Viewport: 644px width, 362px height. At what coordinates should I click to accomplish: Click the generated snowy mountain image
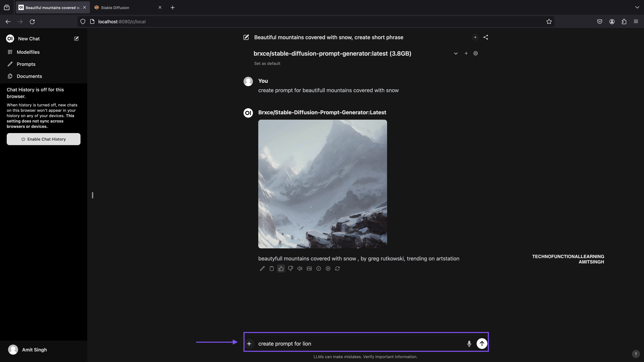coord(323,184)
